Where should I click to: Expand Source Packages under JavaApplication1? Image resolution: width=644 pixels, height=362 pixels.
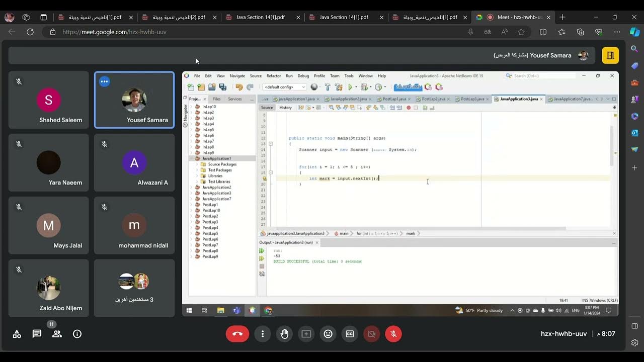(x=197, y=164)
